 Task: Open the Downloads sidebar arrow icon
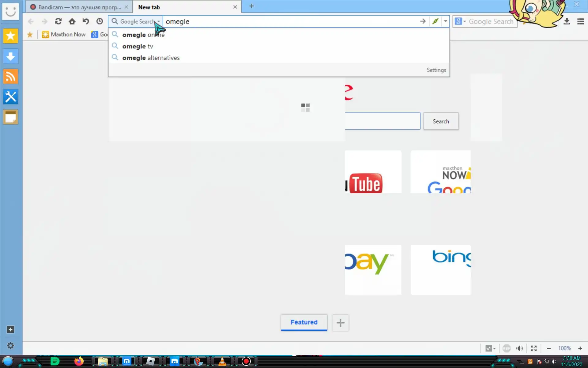(x=10, y=56)
